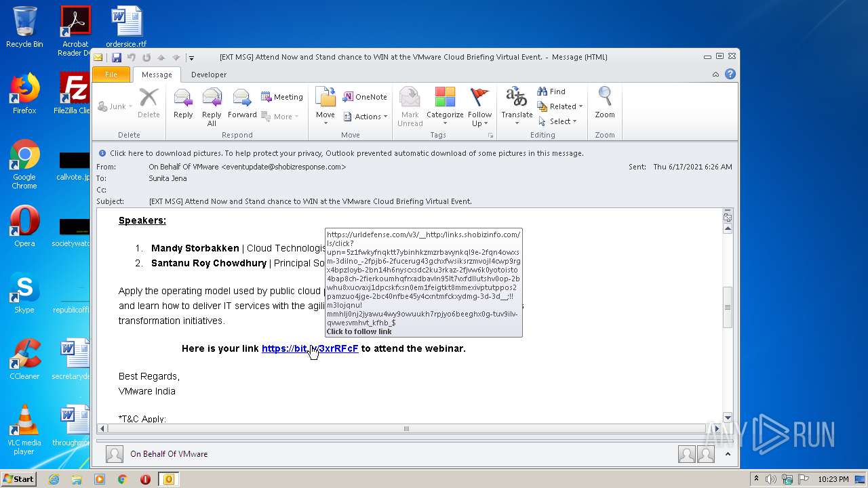Click the message vertical scrollbar thumb

coord(728,307)
